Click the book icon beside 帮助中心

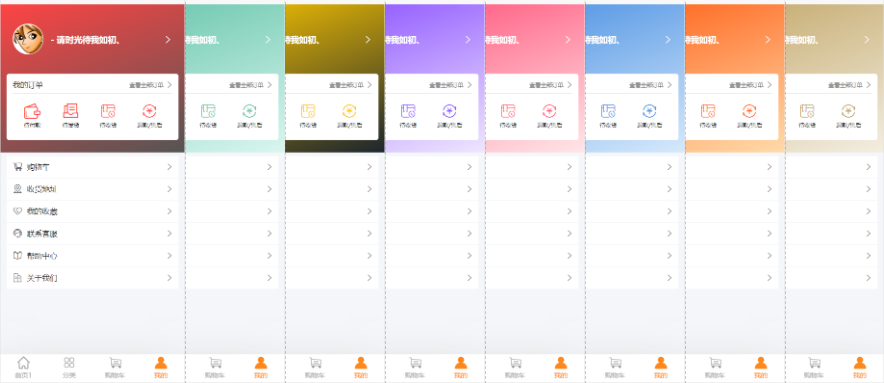tap(17, 256)
